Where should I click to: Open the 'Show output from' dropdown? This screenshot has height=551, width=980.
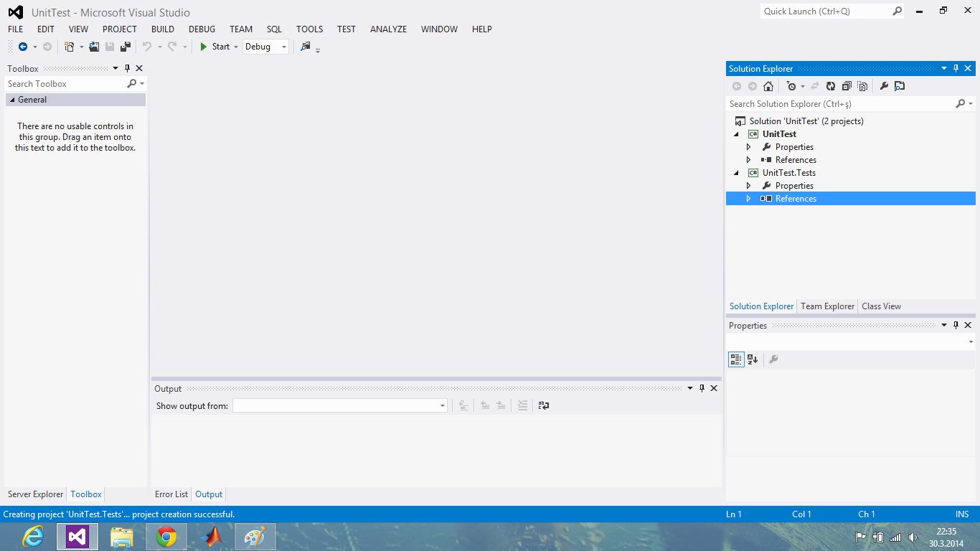(x=339, y=406)
